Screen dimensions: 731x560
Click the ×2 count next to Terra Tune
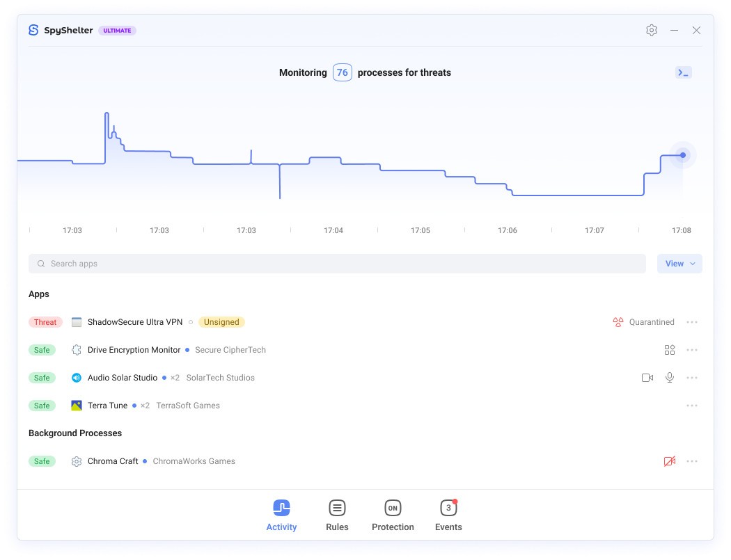(x=145, y=406)
